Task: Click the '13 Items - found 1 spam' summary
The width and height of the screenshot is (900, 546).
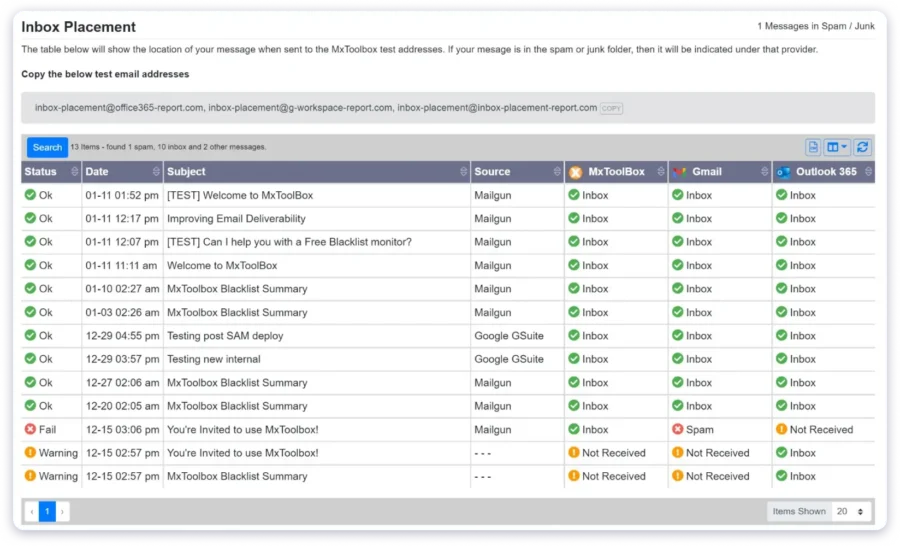Action: click(168, 147)
